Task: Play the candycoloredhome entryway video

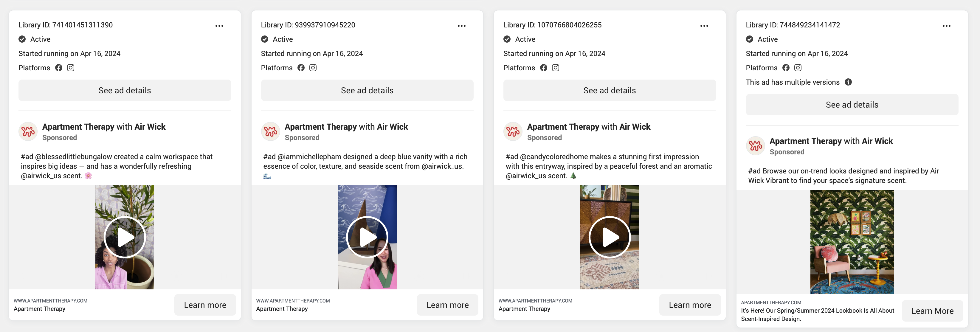Action: tap(610, 237)
